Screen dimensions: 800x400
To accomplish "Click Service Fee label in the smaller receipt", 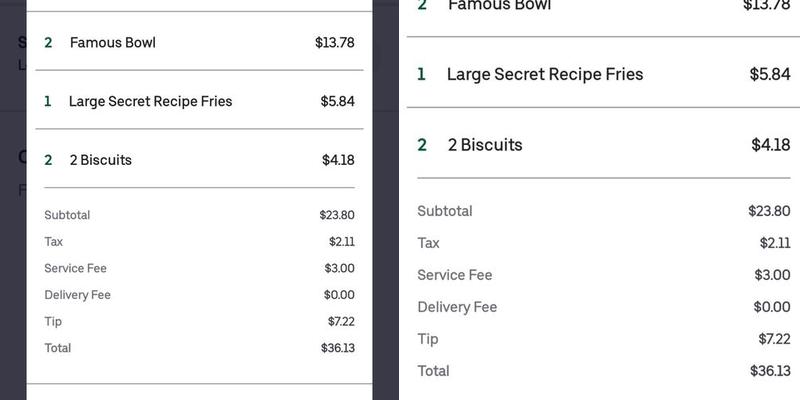I will pos(75,268).
